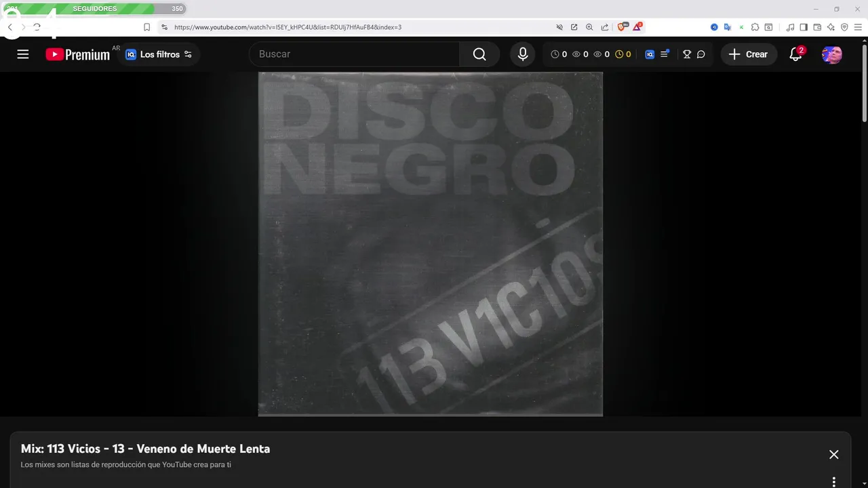
Task: Open notifications bell with 2 badge
Action: click(x=796, y=54)
